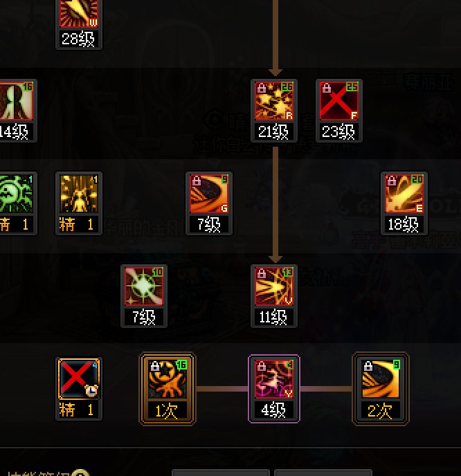
Task: Click the gold-framed 1次 awakening skill
Action: pyautogui.click(x=168, y=379)
